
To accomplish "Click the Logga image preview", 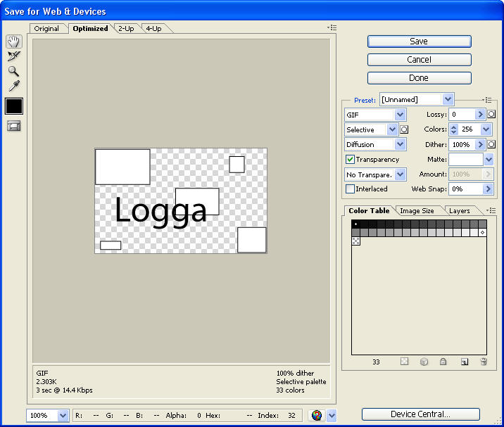I will [x=181, y=200].
